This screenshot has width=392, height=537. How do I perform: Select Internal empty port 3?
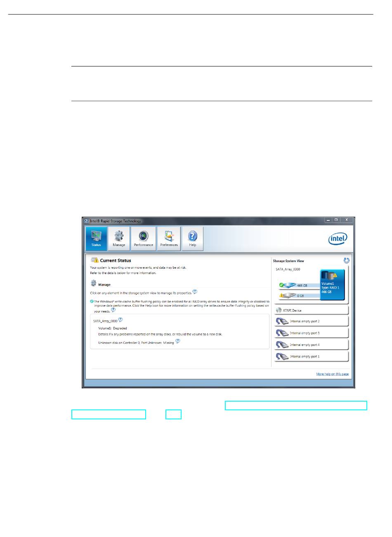(x=312, y=333)
